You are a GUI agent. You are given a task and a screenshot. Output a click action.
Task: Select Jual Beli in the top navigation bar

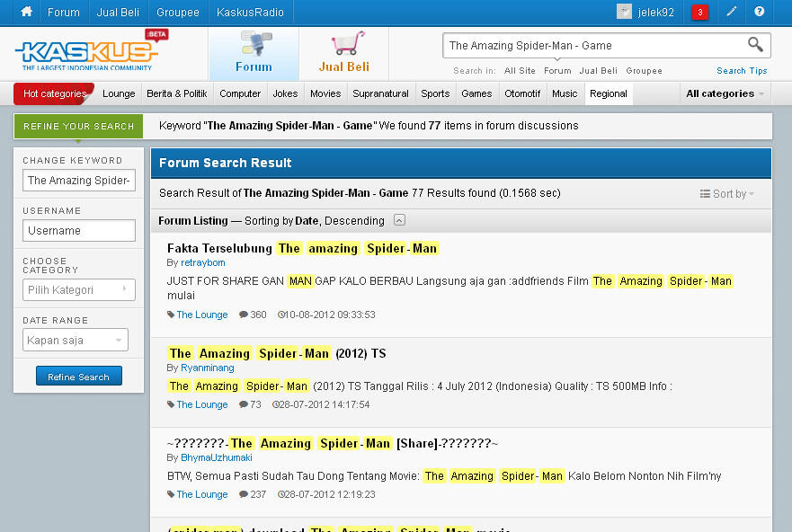(x=118, y=12)
